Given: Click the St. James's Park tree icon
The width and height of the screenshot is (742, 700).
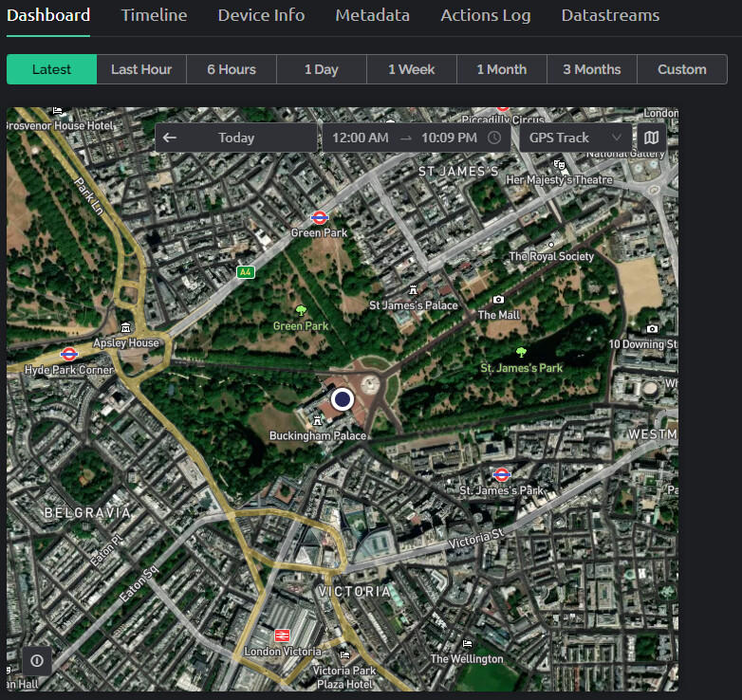Looking at the screenshot, I should [x=521, y=352].
